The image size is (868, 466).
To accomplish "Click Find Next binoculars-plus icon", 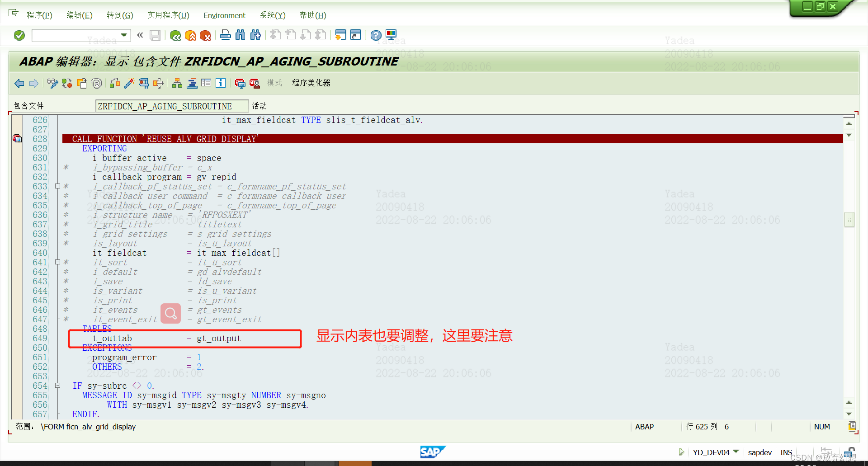I will point(255,35).
